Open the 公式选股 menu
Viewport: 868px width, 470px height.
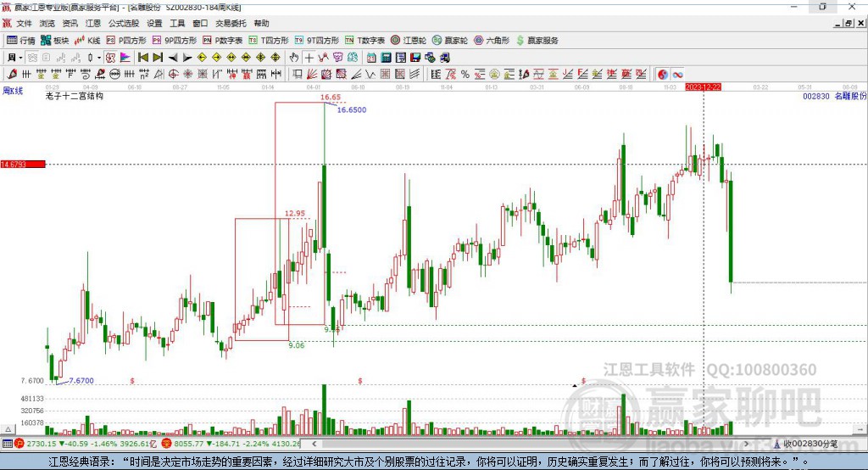tap(124, 23)
